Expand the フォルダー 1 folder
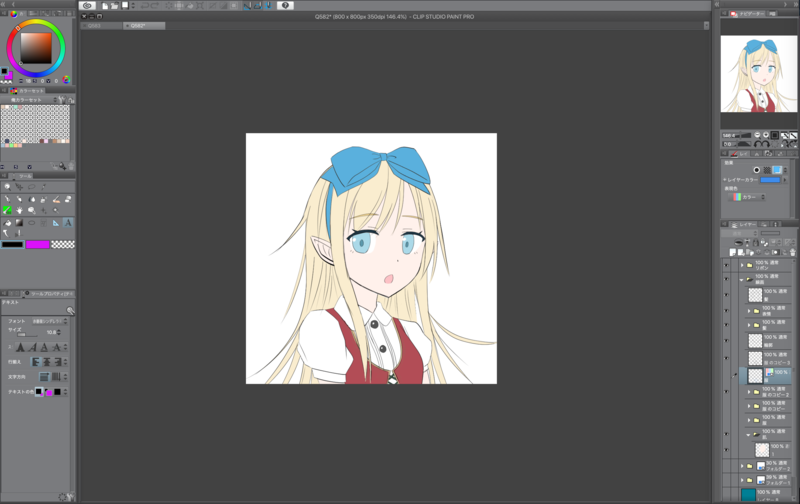Image resolution: width=800 pixels, height=504 pixels. [x=742, y=480]
